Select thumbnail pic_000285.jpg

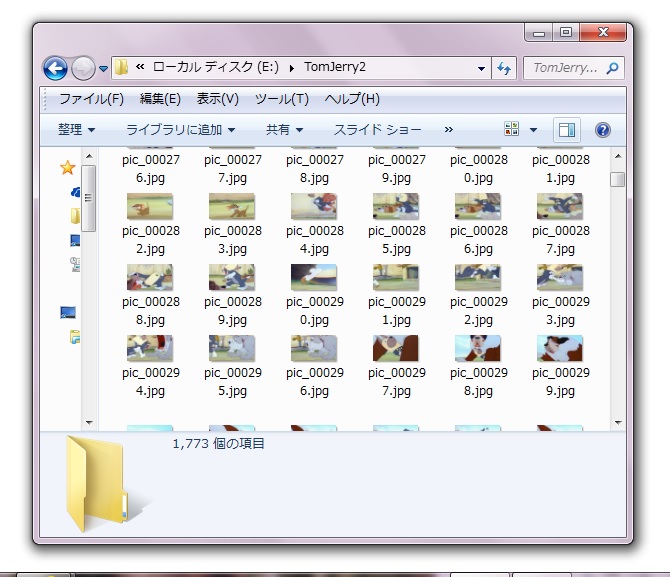[x=396, y=206]
